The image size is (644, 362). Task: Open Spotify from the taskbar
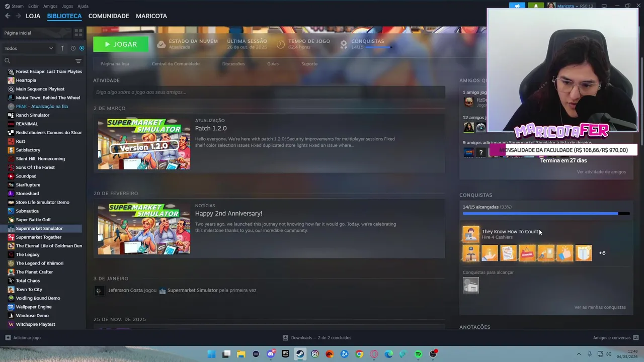pyautogui.click(x=418, y=354)
